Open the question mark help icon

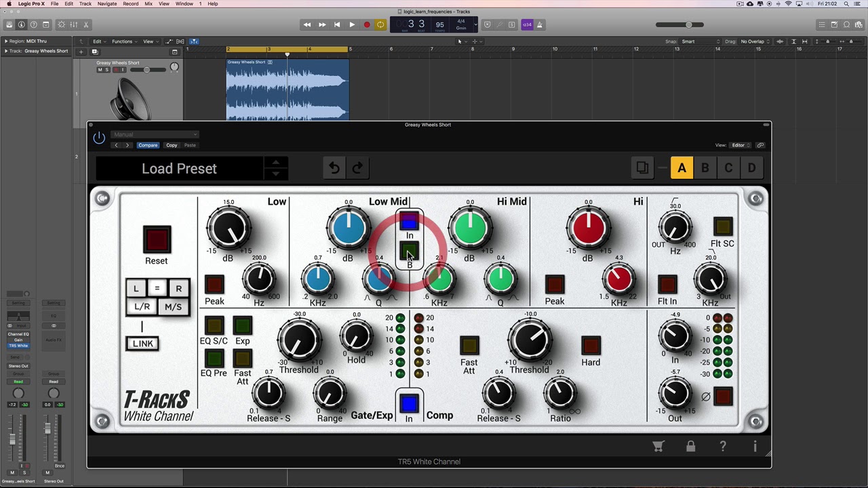click(x=723, y=446)
